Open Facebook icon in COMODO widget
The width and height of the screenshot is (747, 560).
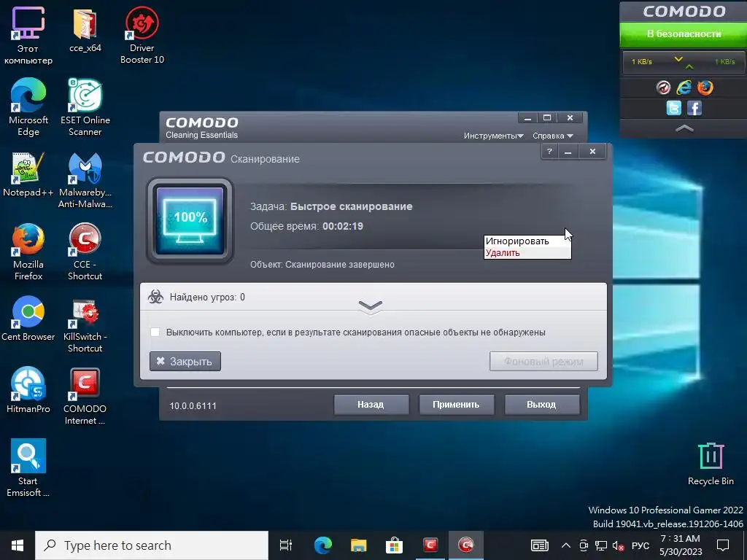point(694,108)
